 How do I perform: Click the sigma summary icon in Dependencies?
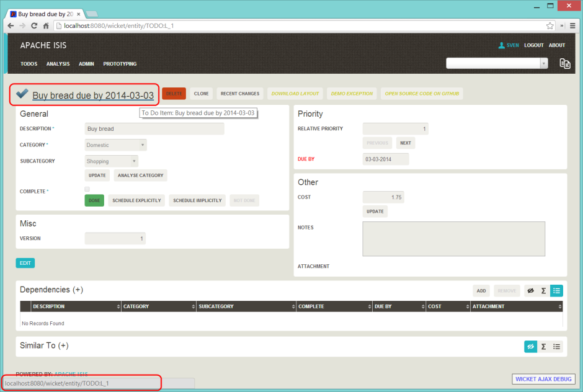[543, 290]
